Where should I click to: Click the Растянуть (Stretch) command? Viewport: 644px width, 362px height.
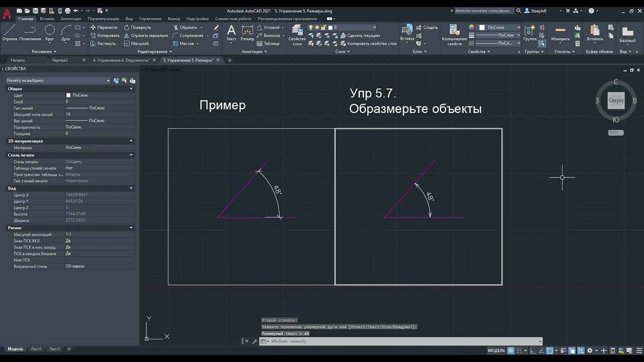(x=103, y=44)
